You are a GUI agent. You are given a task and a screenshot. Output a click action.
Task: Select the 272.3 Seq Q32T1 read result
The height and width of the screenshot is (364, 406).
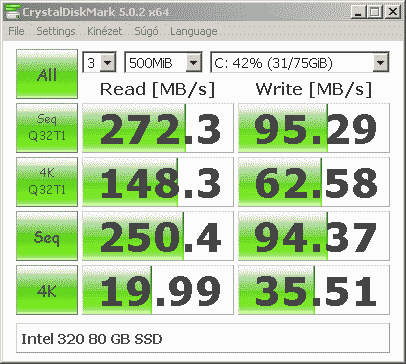click(158, 128)
